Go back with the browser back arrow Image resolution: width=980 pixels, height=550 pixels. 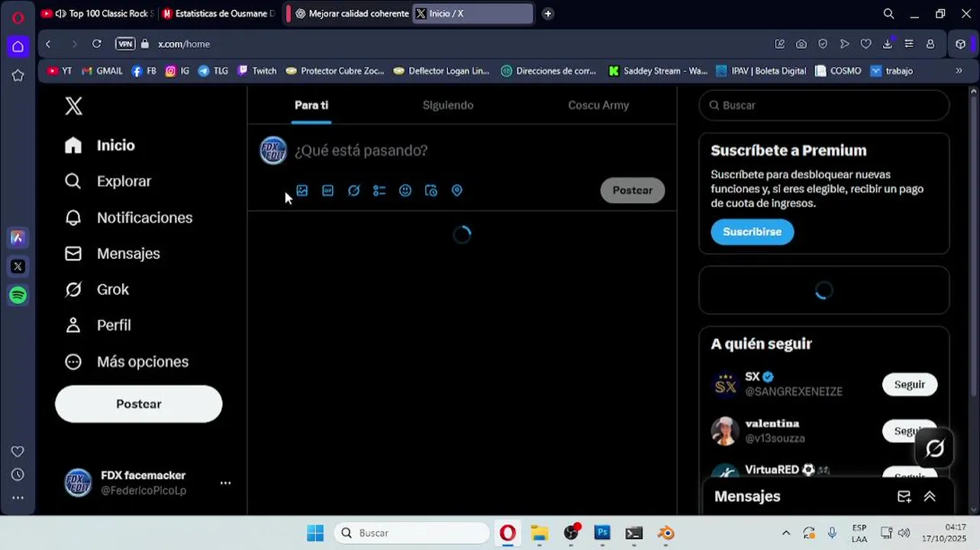[x=48, y=44]
